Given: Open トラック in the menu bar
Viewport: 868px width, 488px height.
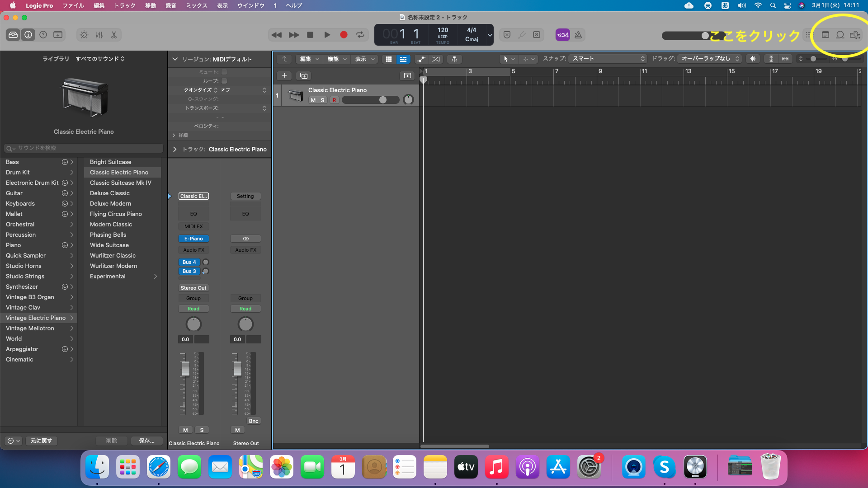Looking at the screenshot, I should pyautogui.click(x=125, y=5).
